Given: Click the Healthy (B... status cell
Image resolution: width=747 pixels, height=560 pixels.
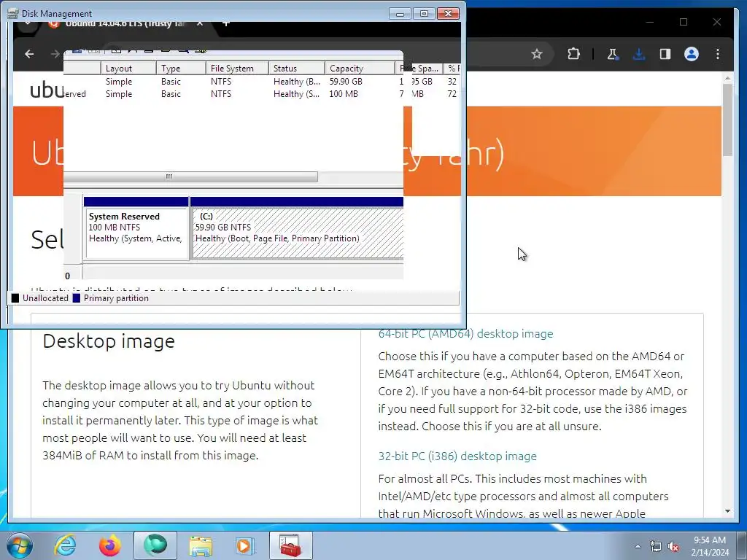Looking at the screenshot, I should click(296, 82).
